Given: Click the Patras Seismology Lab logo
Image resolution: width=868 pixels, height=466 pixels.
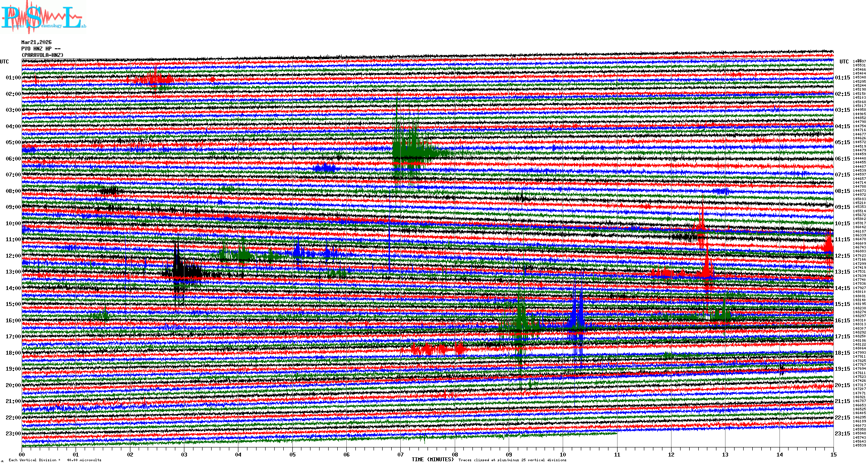Looking at the screenshot, I should coord(43,17).
